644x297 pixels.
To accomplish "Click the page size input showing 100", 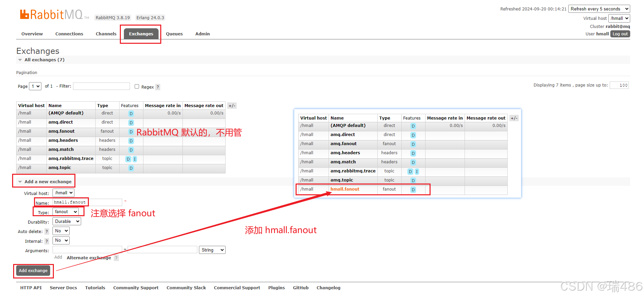I will 619,85.
